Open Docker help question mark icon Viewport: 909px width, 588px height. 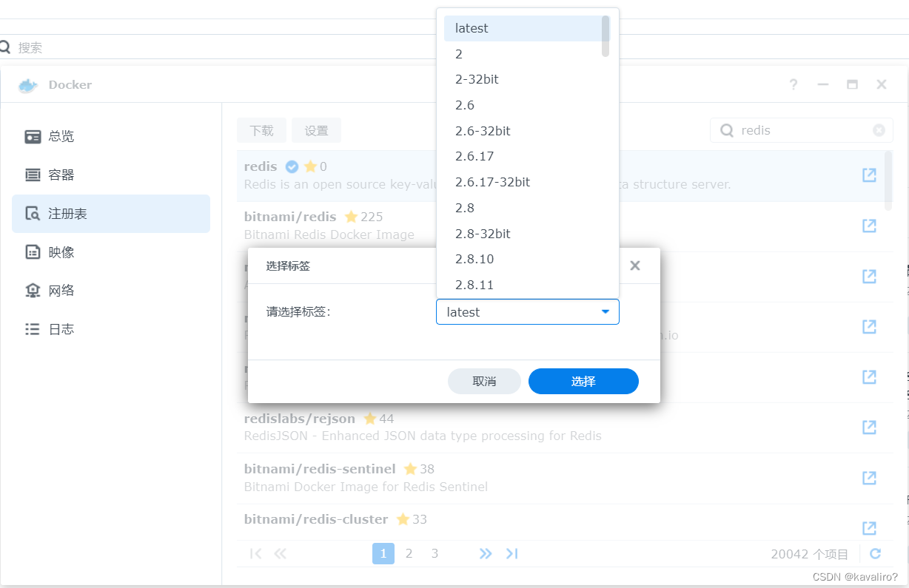pos(794,84)
